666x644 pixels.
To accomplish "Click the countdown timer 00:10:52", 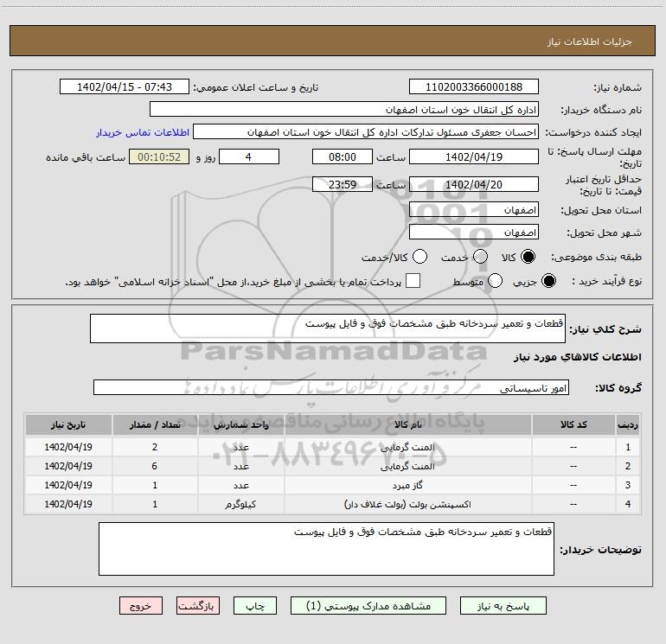I will (159, 157).
